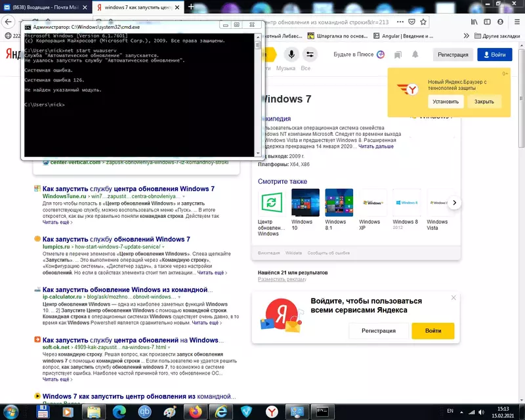Click yellow Войти button in login card

tap(433, 331)
